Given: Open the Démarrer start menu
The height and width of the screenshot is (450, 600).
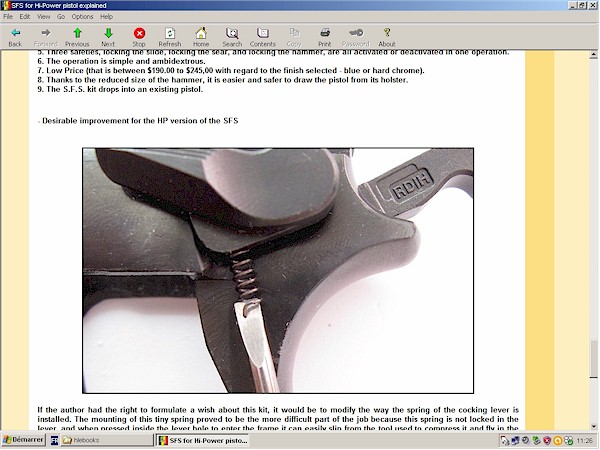Looking at the screenshot, I should coord(23,440).
